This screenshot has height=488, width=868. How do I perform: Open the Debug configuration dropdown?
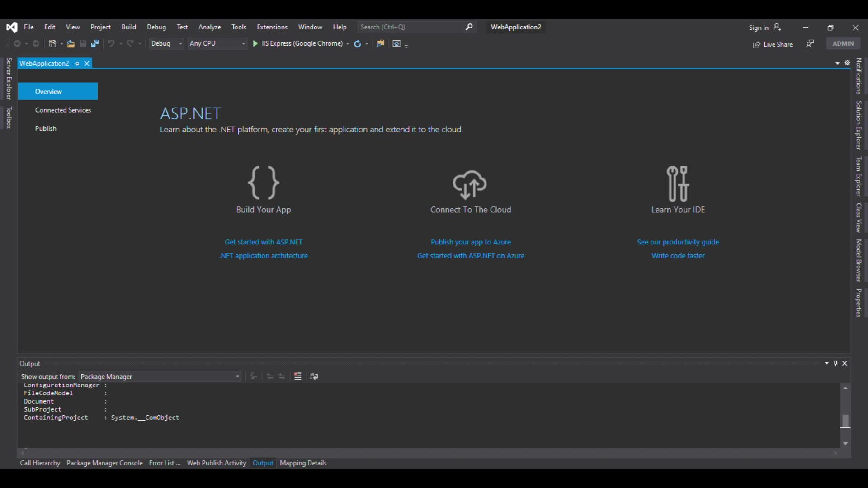pos(166,43)
